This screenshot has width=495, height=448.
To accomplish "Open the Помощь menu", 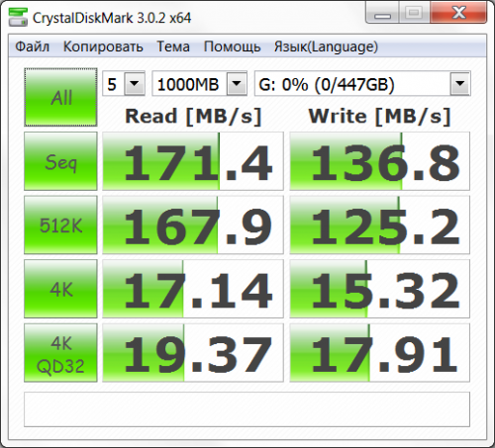I will pyautogui.click(x=232, y=46).
